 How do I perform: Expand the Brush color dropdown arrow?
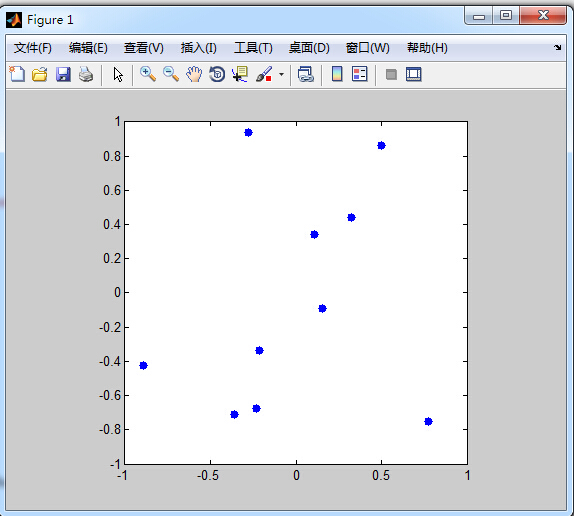pos(282,74)
